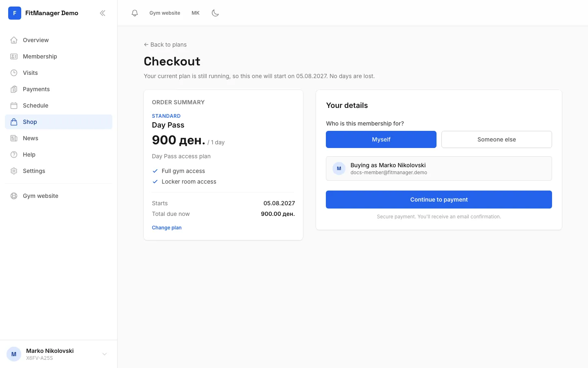Click the Shop bag icon
This screenshot has width=588, height=368.
14,122
